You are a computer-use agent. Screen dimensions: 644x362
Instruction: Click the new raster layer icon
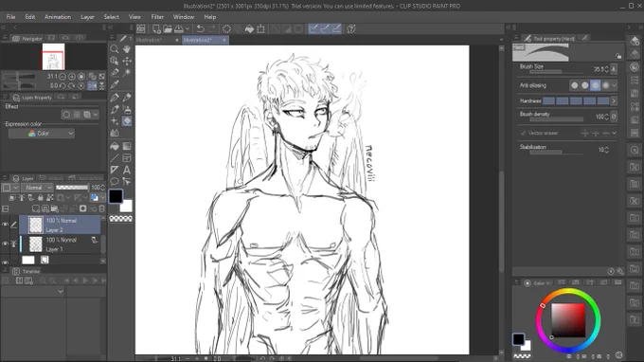(36, 208)
